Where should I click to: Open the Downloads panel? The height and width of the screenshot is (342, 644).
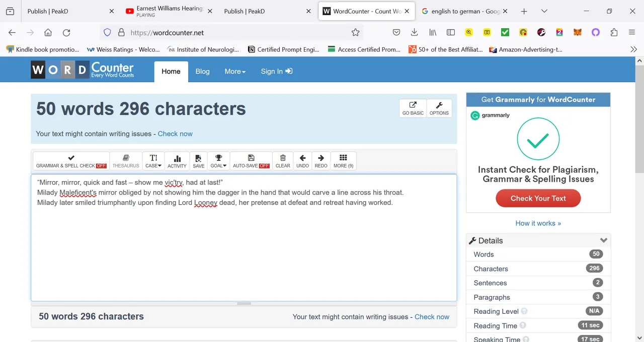point(415,33)
